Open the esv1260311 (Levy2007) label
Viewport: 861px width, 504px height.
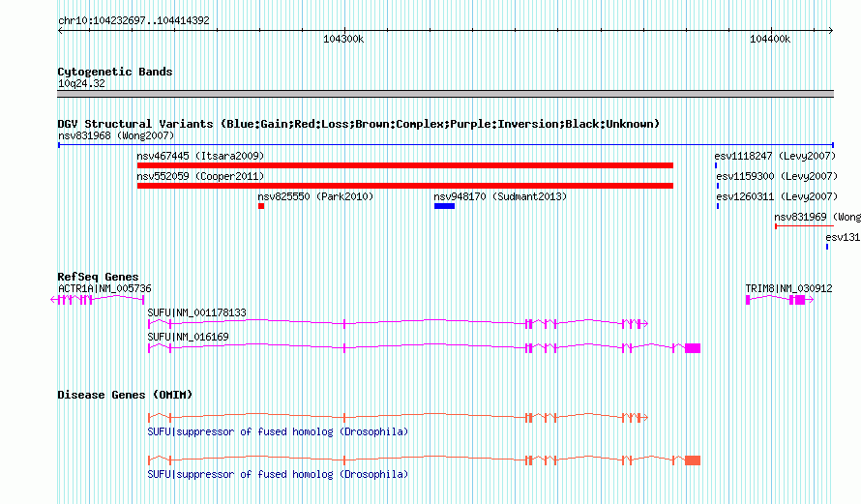point(777,196)
